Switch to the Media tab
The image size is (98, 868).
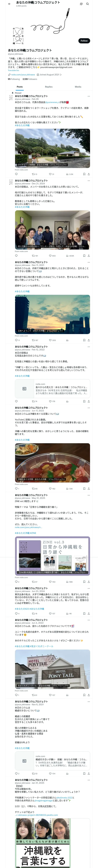coord(78,87)
